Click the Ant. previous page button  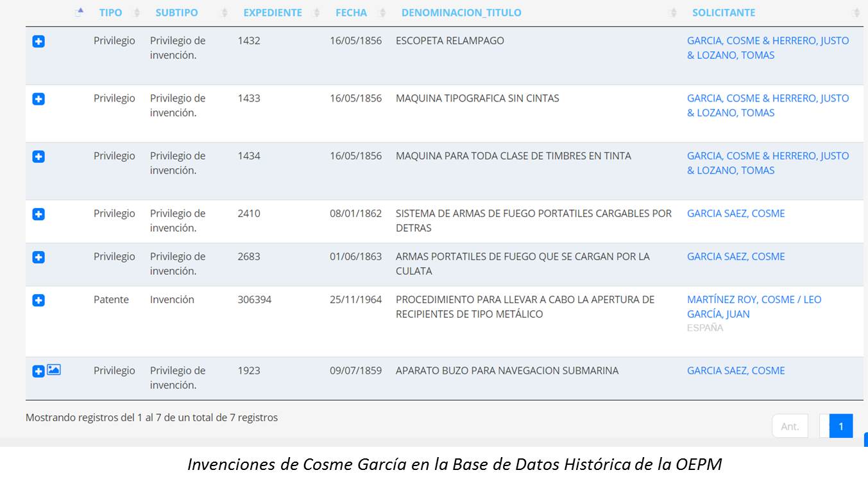coord(790,426)
